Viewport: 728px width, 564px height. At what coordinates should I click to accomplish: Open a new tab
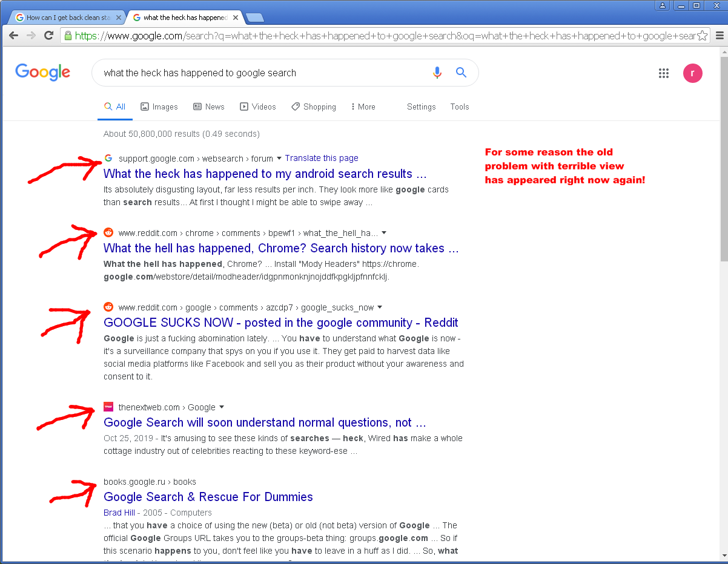coord(254,18)
